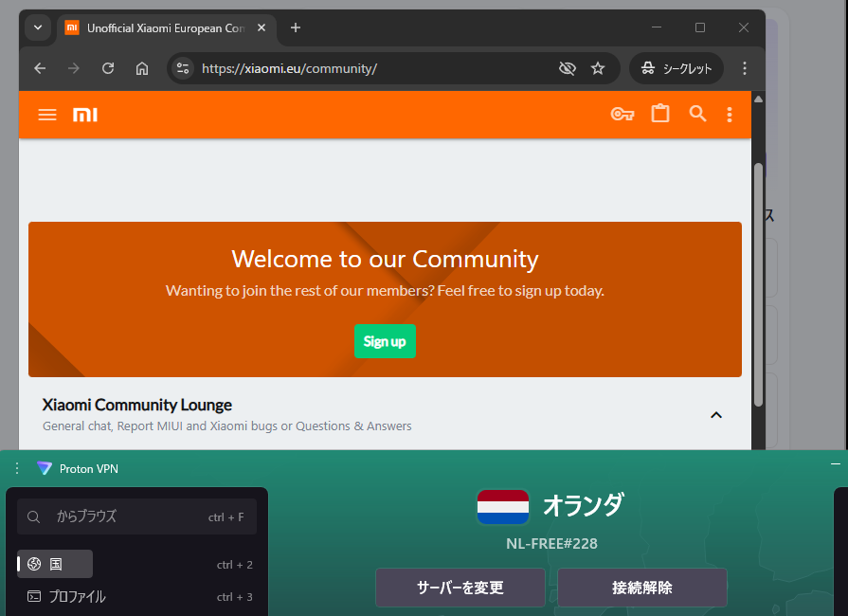Open the forum header more options menu

click(730, 115)
